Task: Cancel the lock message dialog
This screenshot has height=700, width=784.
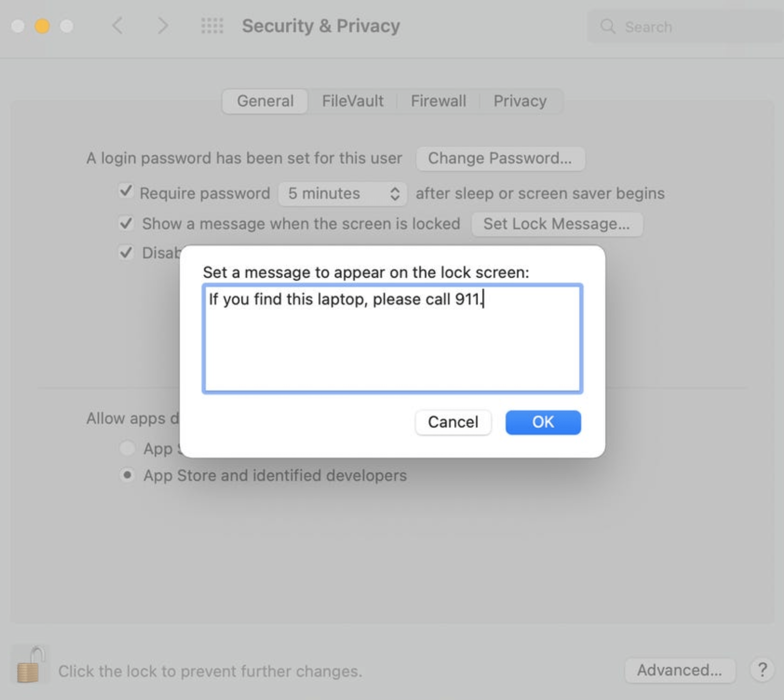Action: coord(453,422)
